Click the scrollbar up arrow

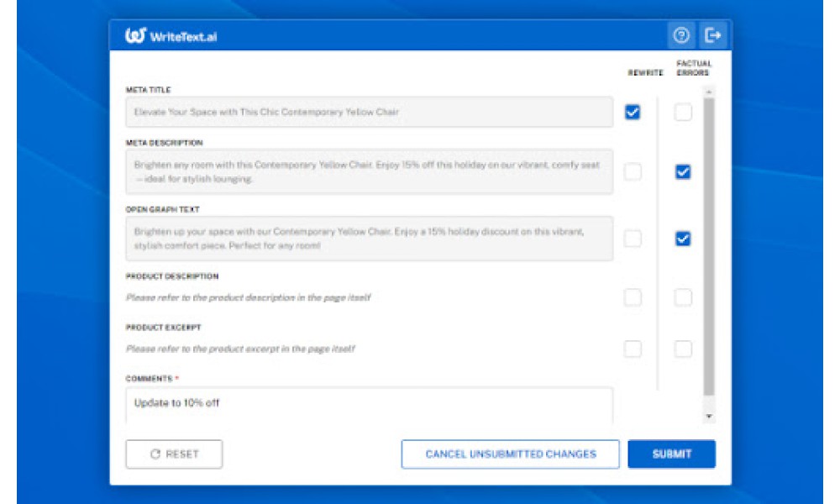709,92
